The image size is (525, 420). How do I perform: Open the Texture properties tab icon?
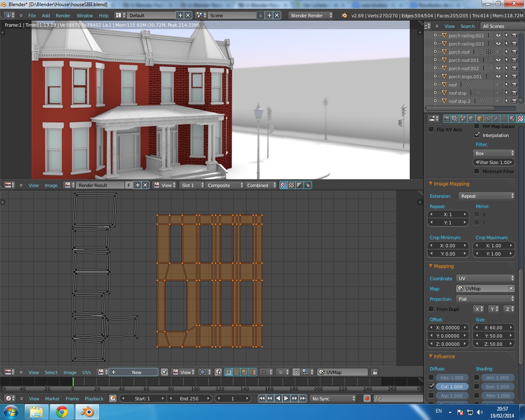[x=520, y=119]
